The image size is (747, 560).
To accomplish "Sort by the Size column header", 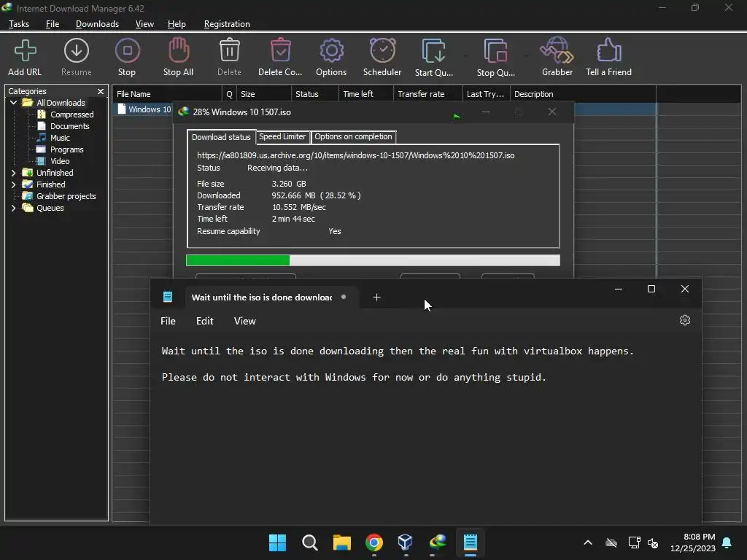I will click(x=263, y=94).
